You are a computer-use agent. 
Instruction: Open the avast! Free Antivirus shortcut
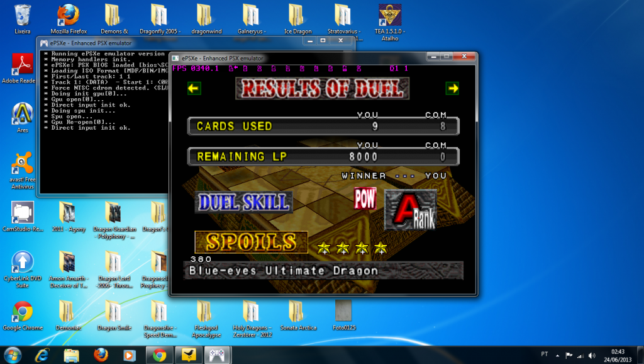23,171
